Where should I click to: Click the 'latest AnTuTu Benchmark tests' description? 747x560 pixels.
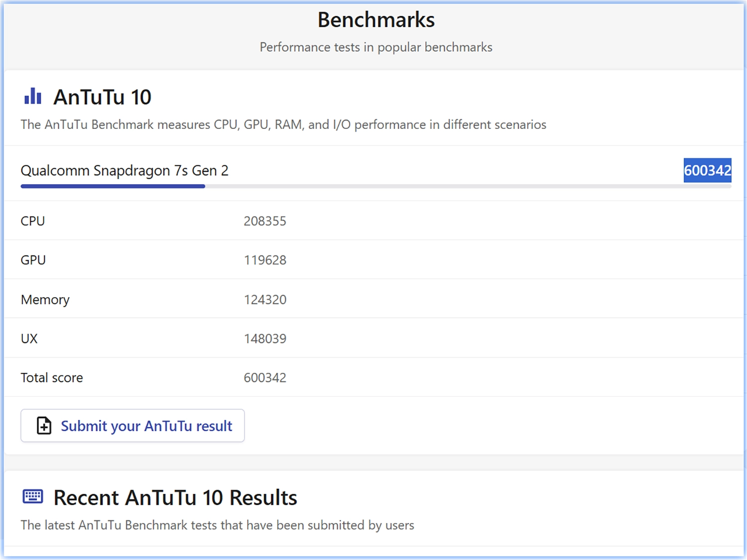218,525
